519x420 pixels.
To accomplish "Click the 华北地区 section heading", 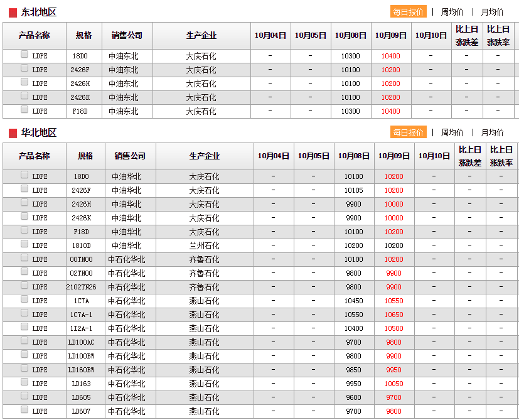I will click(39, 133).
